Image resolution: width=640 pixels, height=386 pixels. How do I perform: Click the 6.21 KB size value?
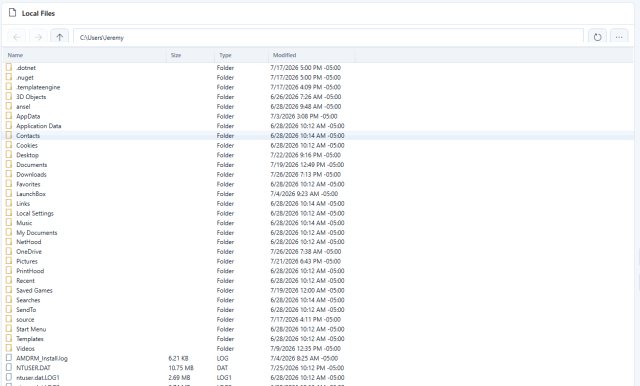[x=178, y=358]
